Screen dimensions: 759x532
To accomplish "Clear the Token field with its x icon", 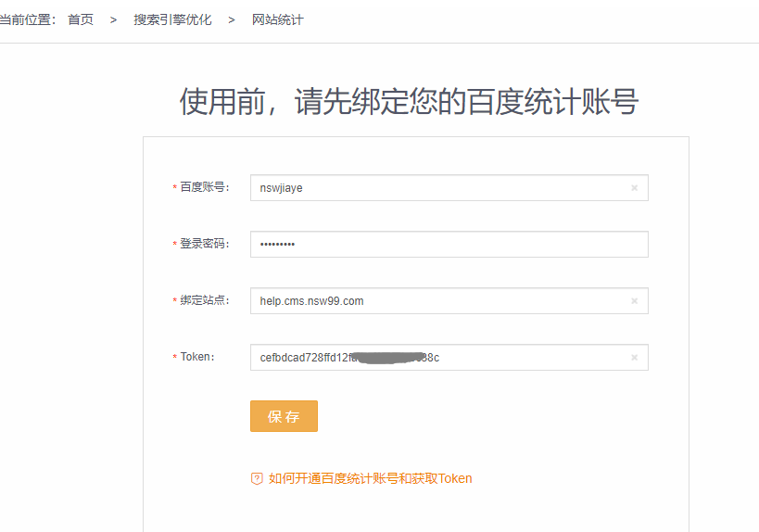I will click(634, 358).
